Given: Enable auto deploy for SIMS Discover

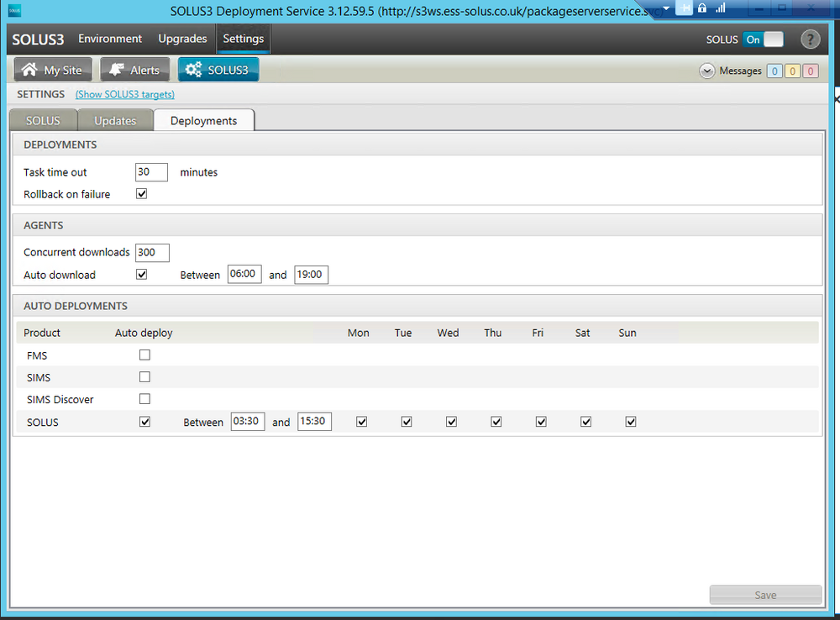Looking at the screenshot, I should (144, 399).
